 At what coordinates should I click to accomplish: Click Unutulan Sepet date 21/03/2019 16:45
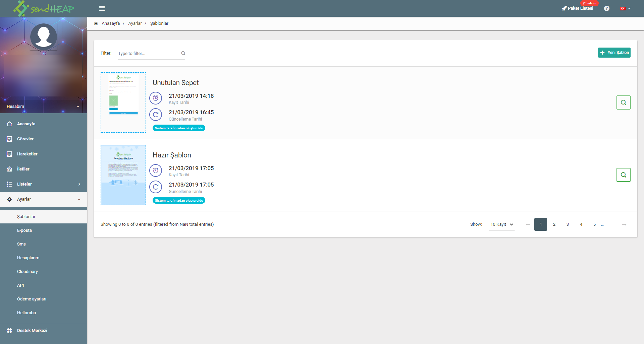[x=191, y=113]
